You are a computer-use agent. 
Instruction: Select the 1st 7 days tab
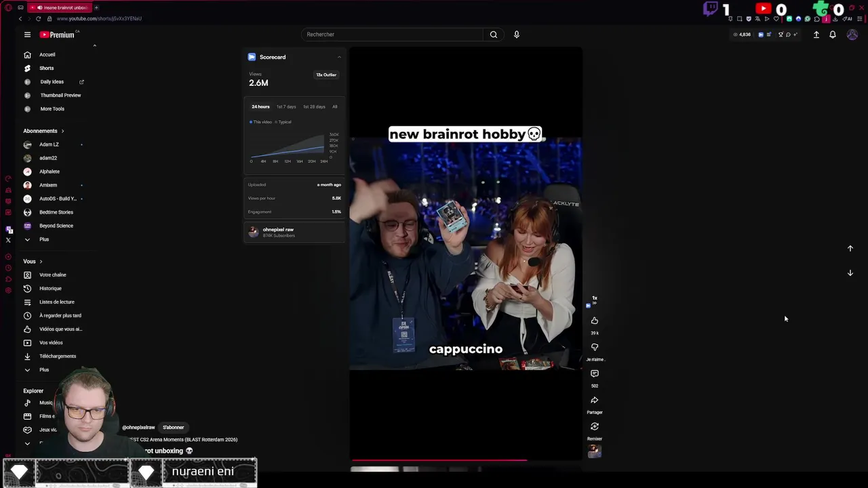tap(286, 106)
